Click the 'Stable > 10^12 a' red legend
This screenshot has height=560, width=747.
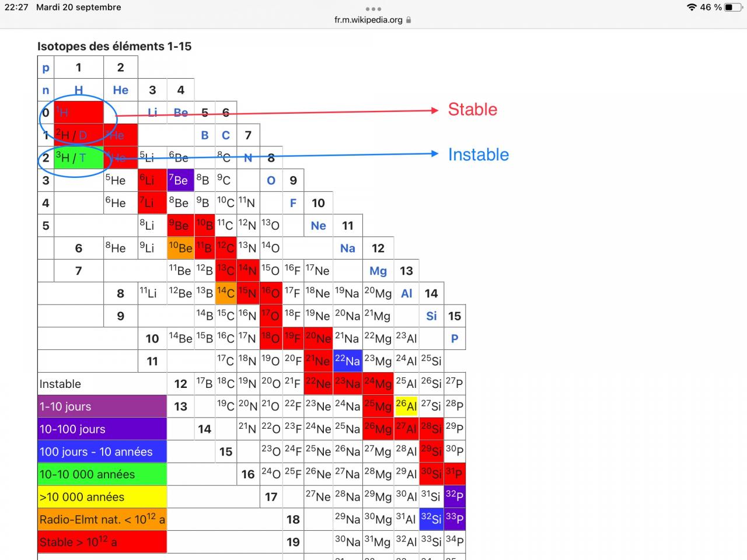102,542
